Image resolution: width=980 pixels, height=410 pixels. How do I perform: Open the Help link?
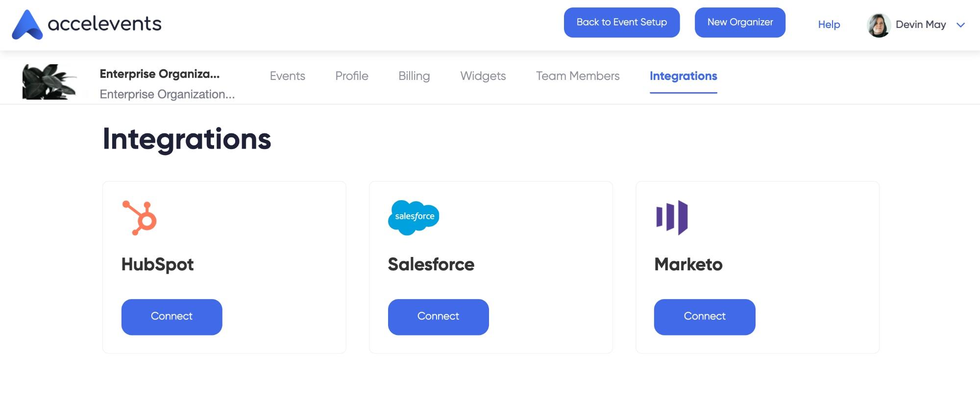pyautogui.click(x=829, y=25)
